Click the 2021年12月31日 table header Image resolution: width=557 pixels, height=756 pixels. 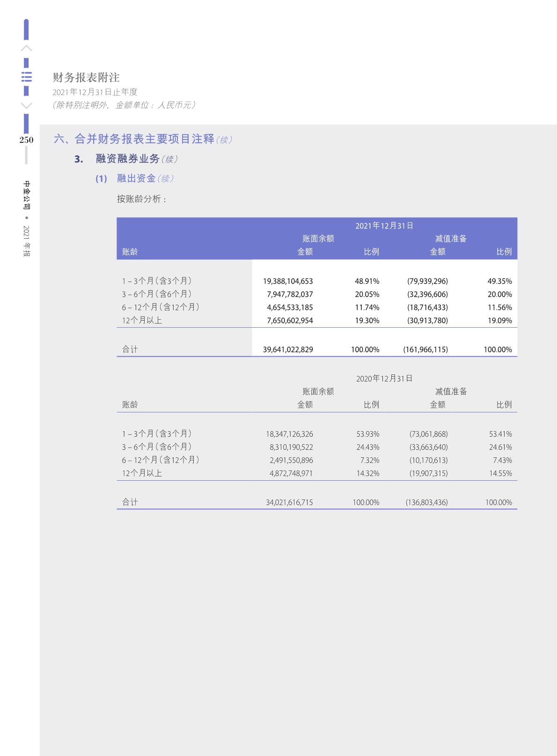tap(384, 226)
